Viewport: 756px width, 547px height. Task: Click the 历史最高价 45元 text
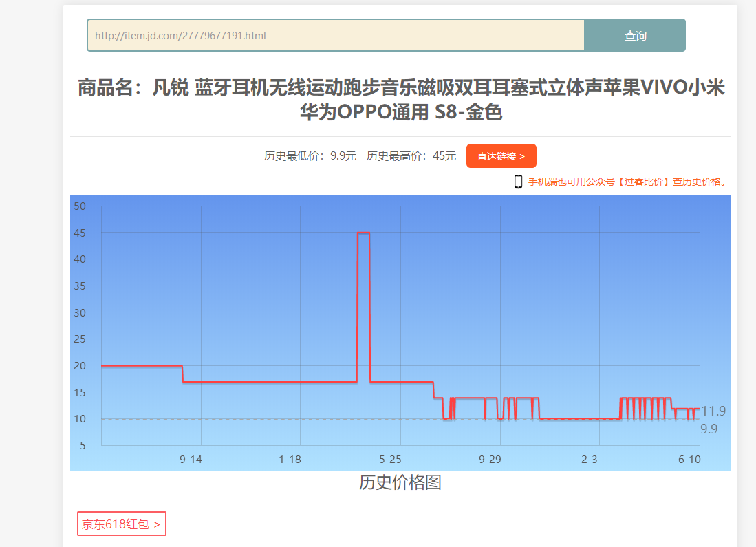[411, 156]
